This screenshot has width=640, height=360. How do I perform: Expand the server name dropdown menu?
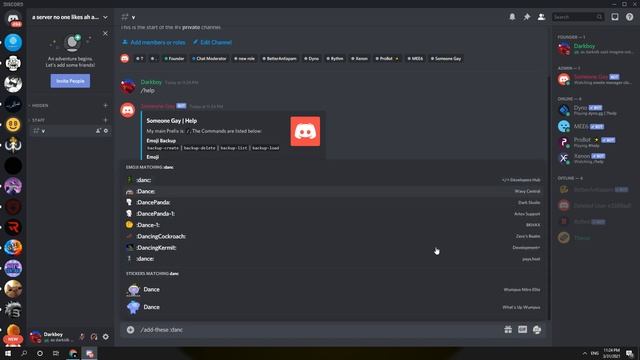pos(105,17)
